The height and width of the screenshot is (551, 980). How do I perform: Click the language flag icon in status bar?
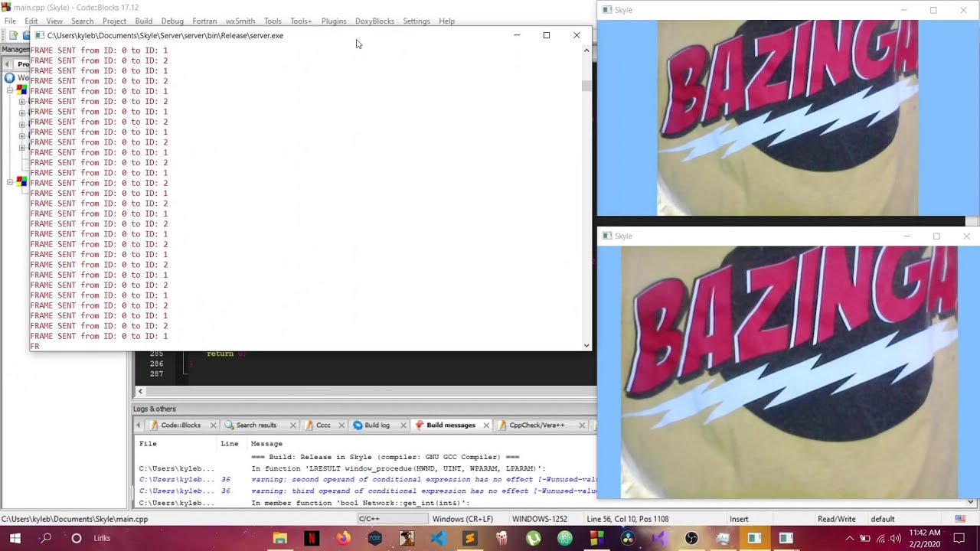[960, 519]
